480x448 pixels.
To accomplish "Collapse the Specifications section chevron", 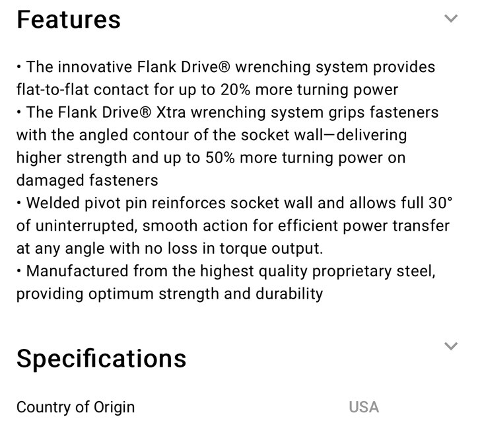I will [450, 346].
